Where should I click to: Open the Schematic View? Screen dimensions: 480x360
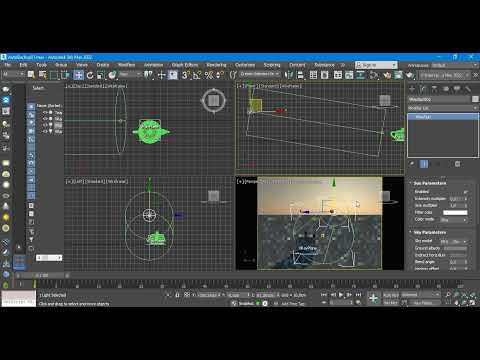pyautogui.click(x=360, y=75)
